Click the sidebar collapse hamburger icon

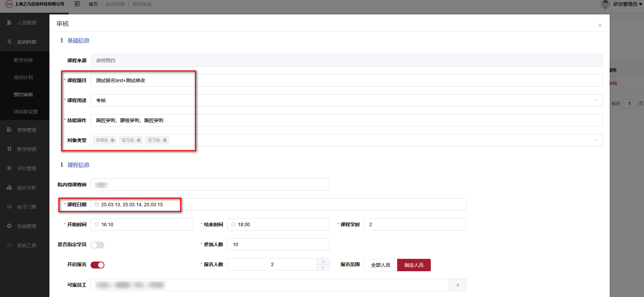(77, 4)
